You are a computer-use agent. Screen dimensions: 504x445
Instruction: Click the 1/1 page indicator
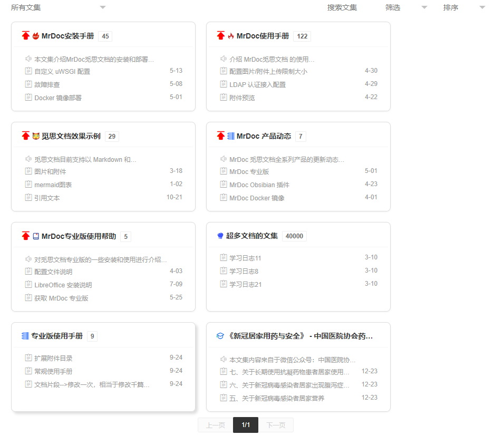click(246, 425)
